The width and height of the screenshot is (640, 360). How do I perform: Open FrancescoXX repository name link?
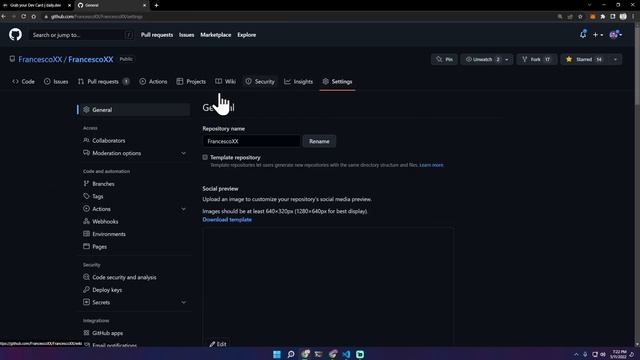pyautogui.click(x=91, y=60)
